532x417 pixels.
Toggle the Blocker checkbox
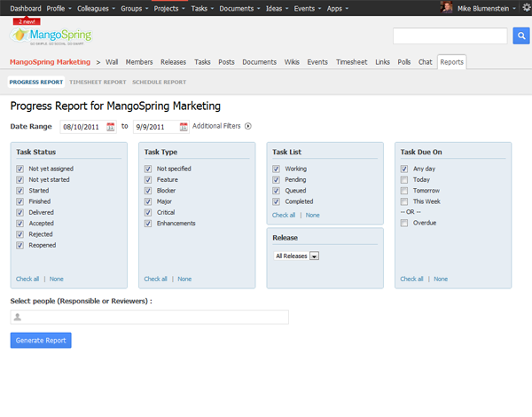(x=148, y=191)
